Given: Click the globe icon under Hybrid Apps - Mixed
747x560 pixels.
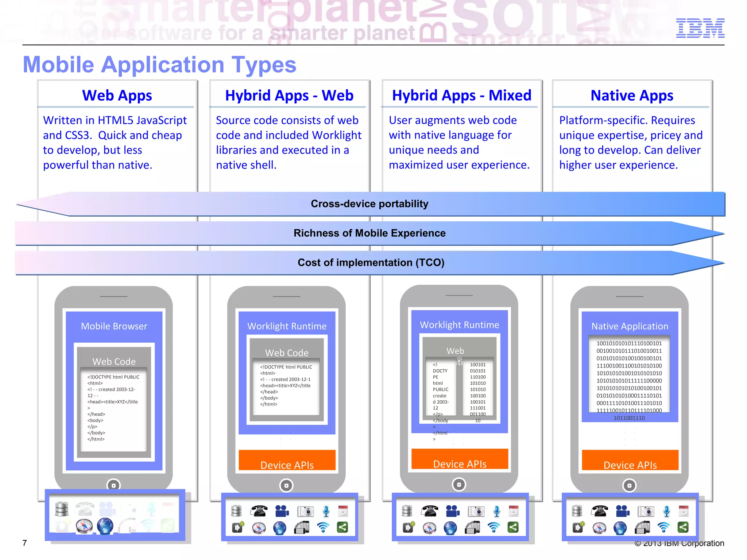Looking at the screenshot, I should 450,528.
